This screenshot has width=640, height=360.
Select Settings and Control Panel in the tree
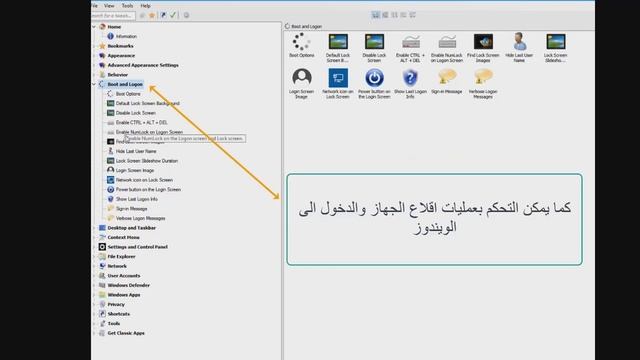tap(138, 247)
